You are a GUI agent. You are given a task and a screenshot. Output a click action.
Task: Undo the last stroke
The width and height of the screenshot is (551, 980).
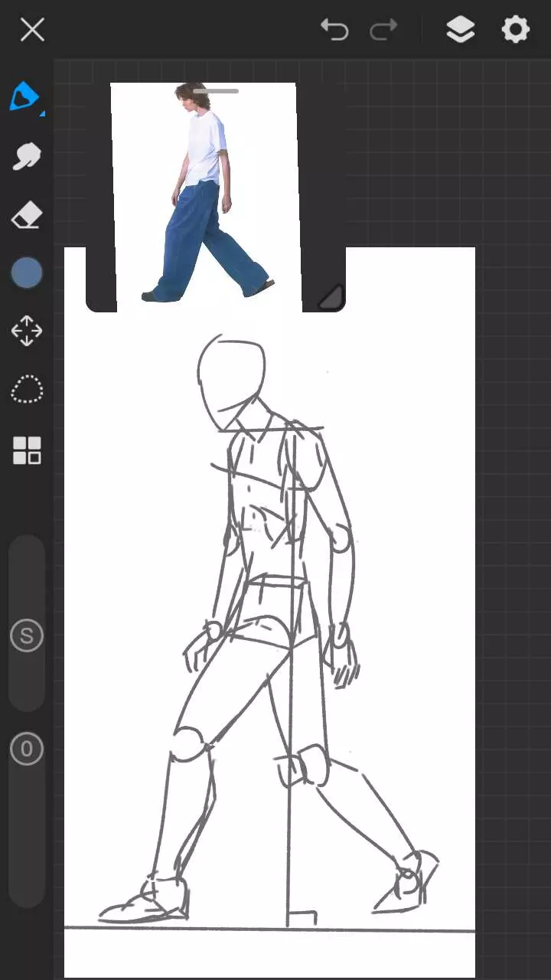point(334,30)
